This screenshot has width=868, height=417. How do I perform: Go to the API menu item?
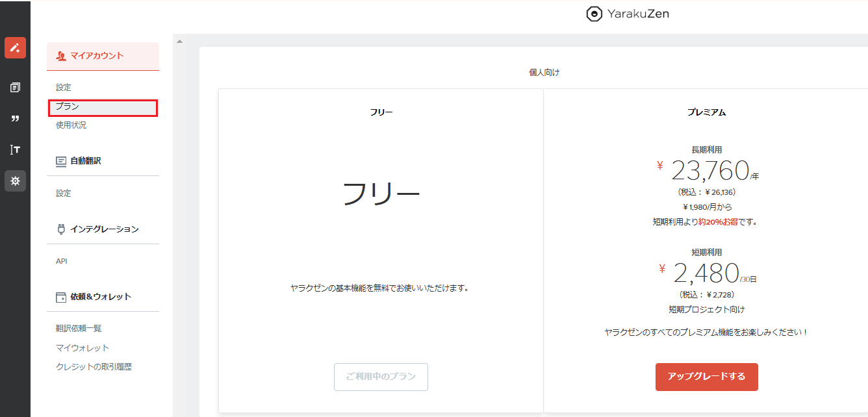[x=62, y=261]
